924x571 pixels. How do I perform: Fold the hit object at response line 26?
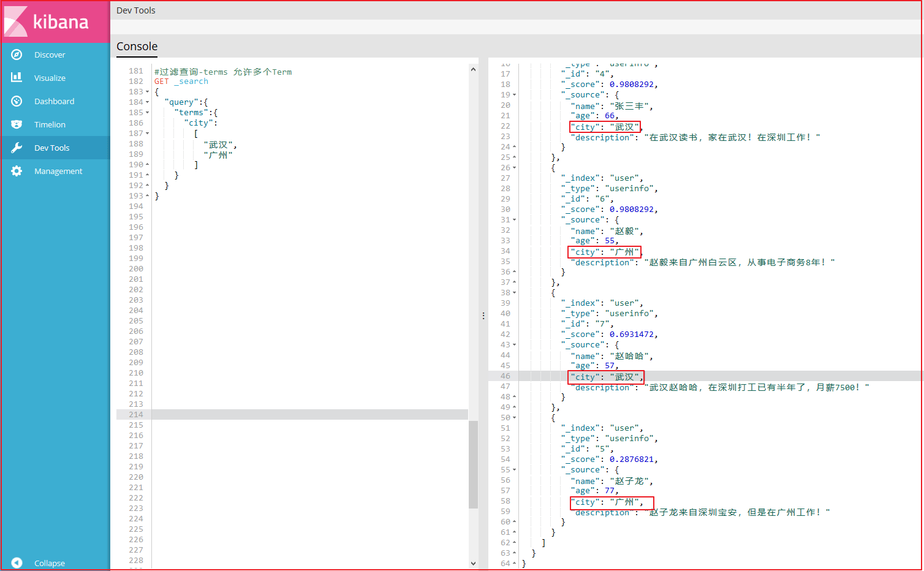click(515, 168)
